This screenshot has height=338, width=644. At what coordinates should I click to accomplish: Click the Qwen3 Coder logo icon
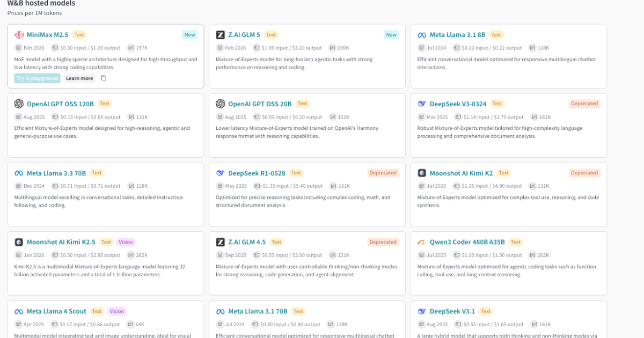tap(422, 242)
